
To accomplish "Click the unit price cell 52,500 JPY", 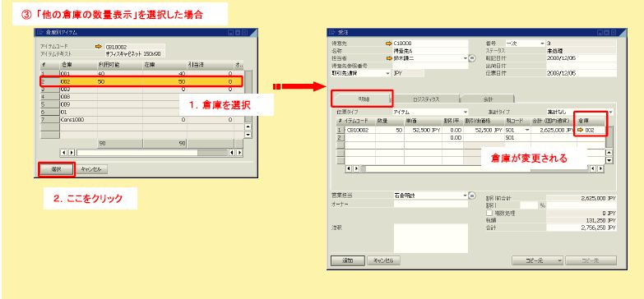I will tap(423, 130).
